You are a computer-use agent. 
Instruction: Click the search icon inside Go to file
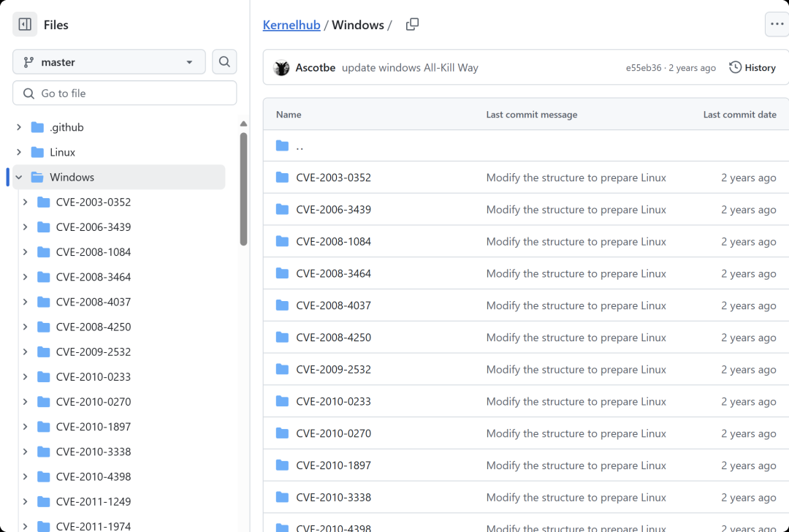[28, 93]
